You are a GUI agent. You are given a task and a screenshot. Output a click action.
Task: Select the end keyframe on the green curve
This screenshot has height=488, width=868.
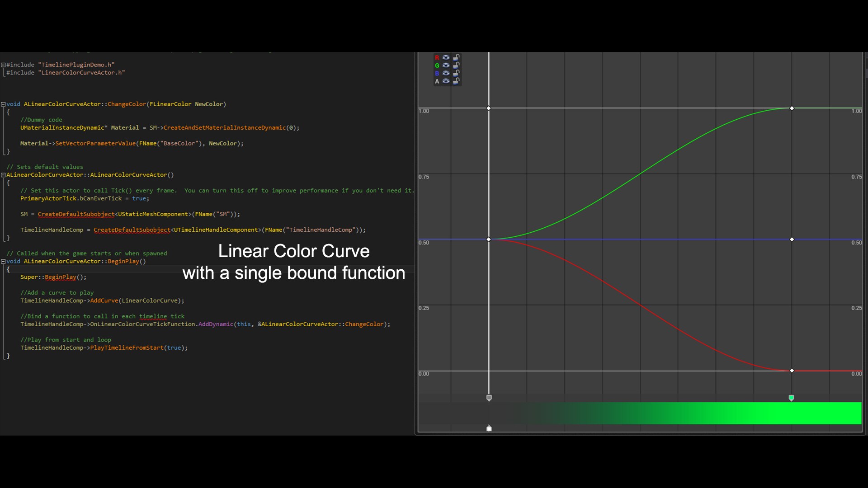792,108
